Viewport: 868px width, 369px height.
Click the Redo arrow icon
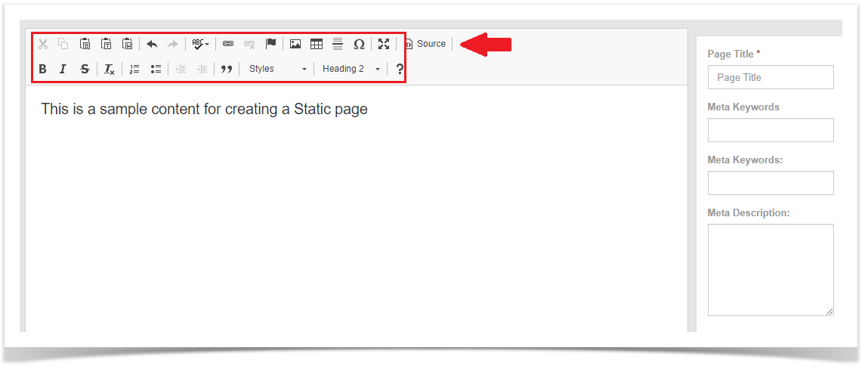pyautogui.click(x=173, y=44)
